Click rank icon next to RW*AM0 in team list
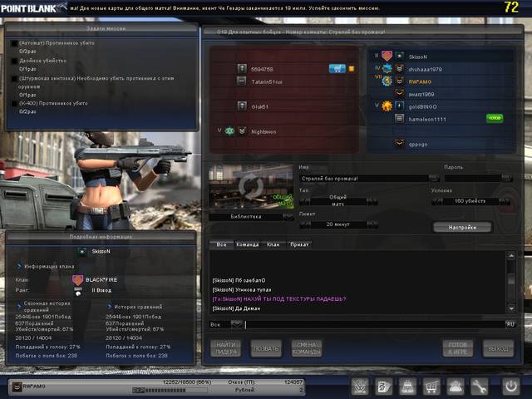Viewport: 532px width, 399px height. point(399,81)
